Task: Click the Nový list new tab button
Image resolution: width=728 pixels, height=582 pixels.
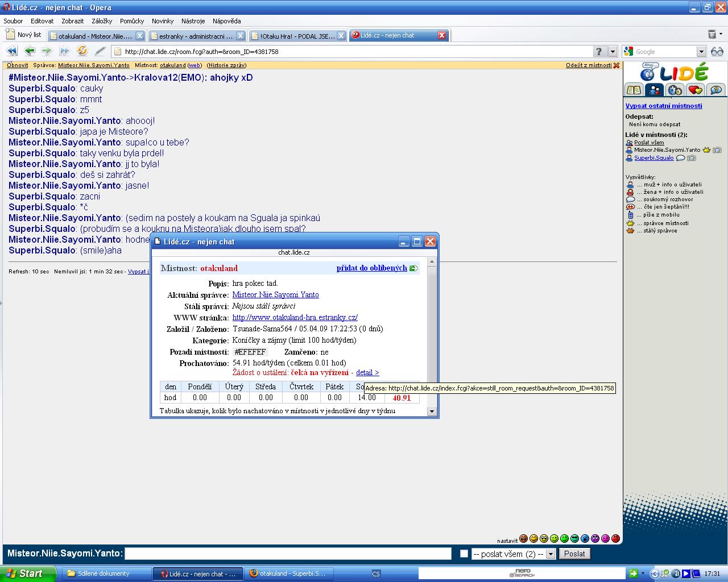Action: coord(24,35)
